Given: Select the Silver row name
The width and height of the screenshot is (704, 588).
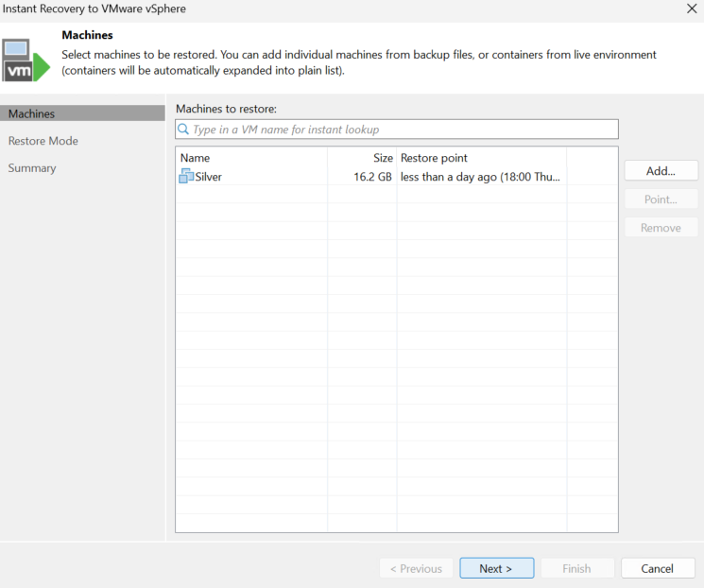Looking at the screenshot, I should tap(208, 177).
